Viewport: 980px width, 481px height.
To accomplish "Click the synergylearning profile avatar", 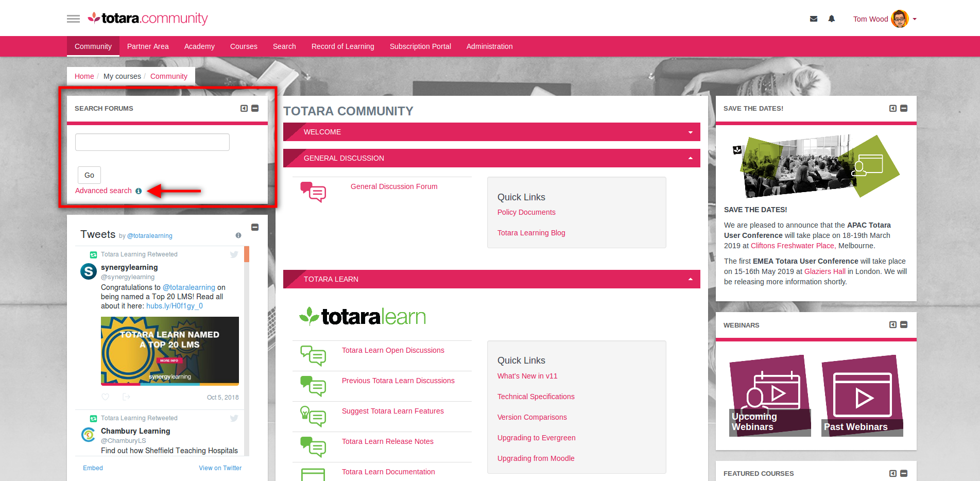I will click(89, 271).
